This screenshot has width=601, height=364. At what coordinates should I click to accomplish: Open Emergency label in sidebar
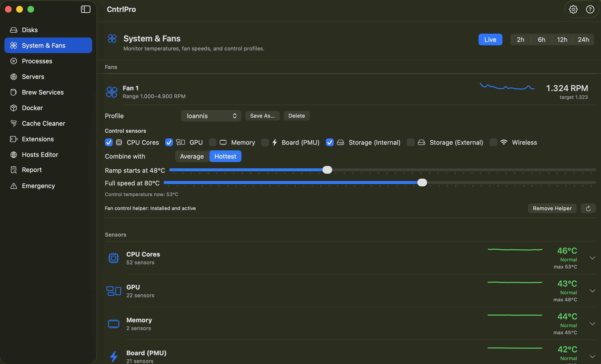coord(38,186)
